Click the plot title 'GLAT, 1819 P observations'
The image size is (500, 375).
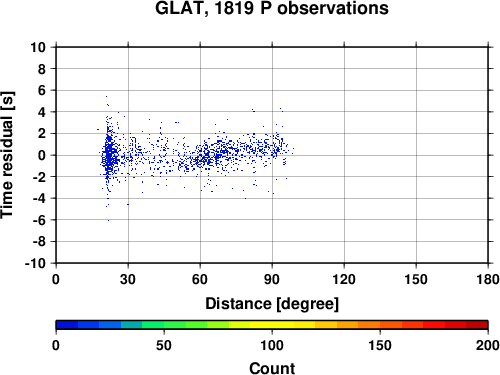click(272, 8)
